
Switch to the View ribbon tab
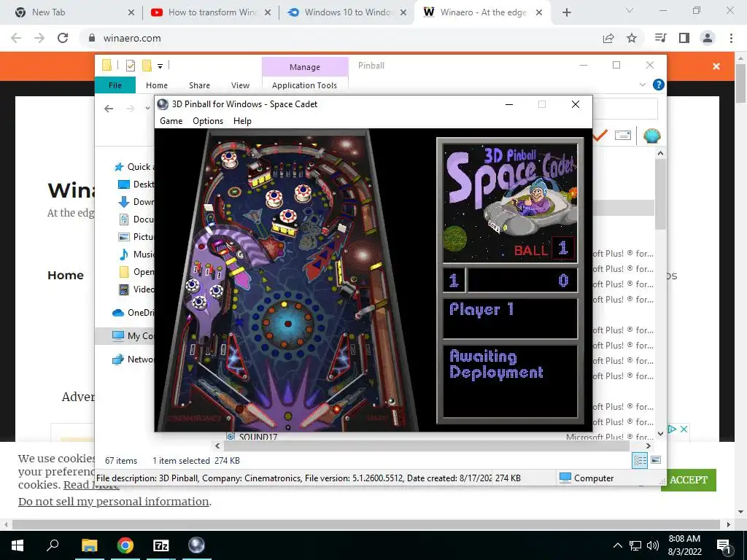240,85
